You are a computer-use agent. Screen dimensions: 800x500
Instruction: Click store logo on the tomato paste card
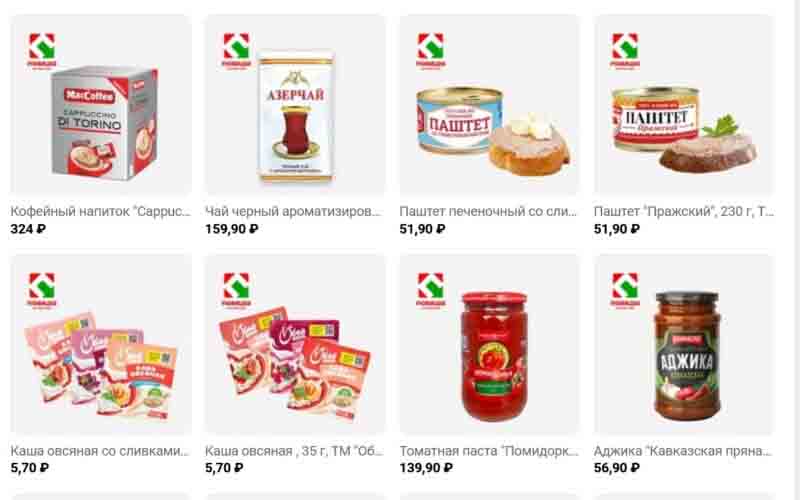pyautogui.click(x=431, y=290)
